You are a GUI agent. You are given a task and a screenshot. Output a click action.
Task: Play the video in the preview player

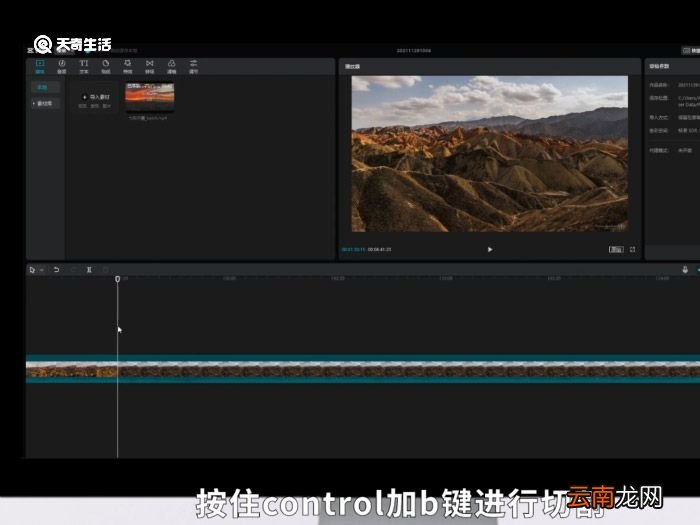490,250
